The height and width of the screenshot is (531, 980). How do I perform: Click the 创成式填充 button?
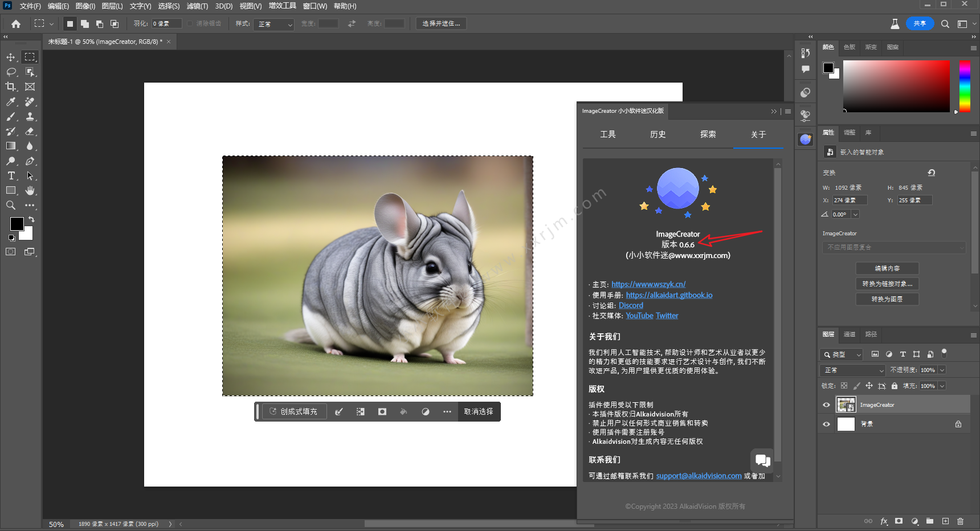pos(294,411)
